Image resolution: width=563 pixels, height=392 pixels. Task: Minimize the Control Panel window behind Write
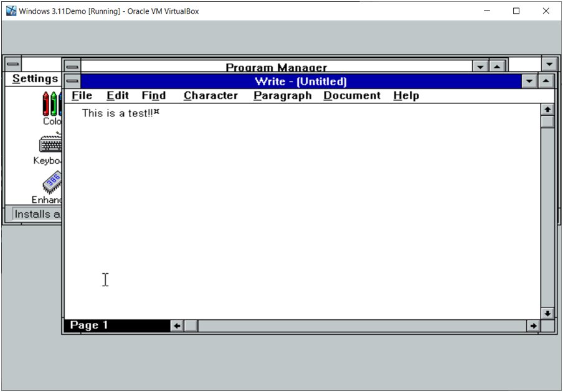(549, 64)
